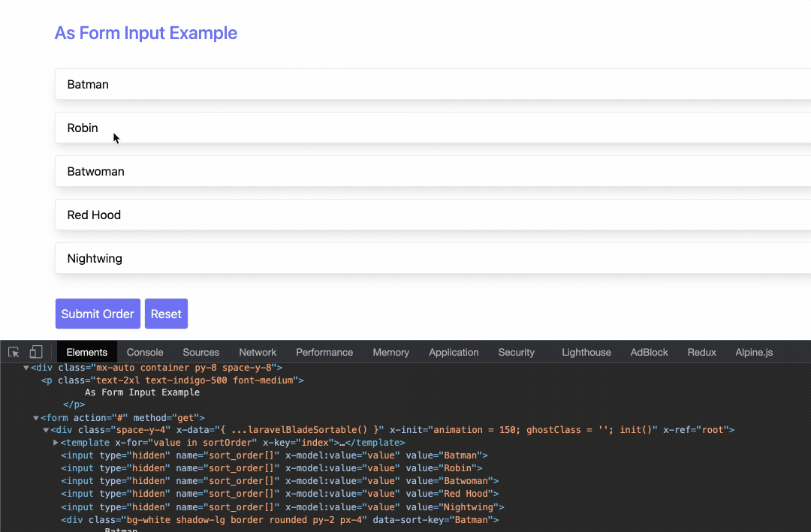The image size is (811, 532).
Task: Expand the template x-for node
Action: click(56, 443)
